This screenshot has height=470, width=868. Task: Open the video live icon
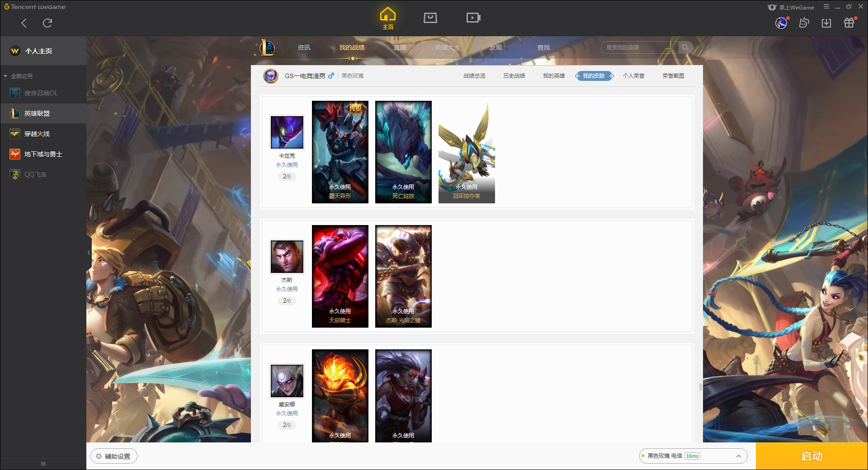pyautogui.click(x=473, y=18)
